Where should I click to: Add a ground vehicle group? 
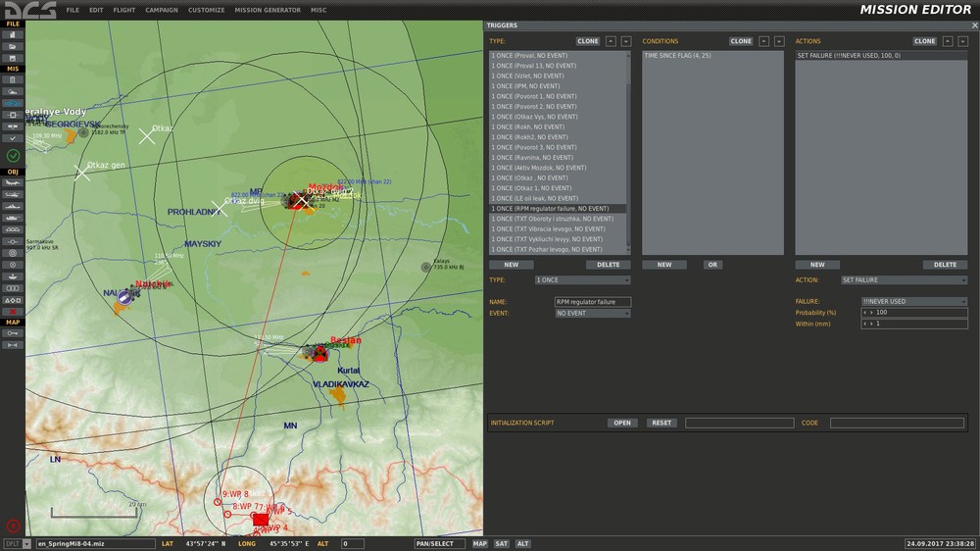point(13,218)
